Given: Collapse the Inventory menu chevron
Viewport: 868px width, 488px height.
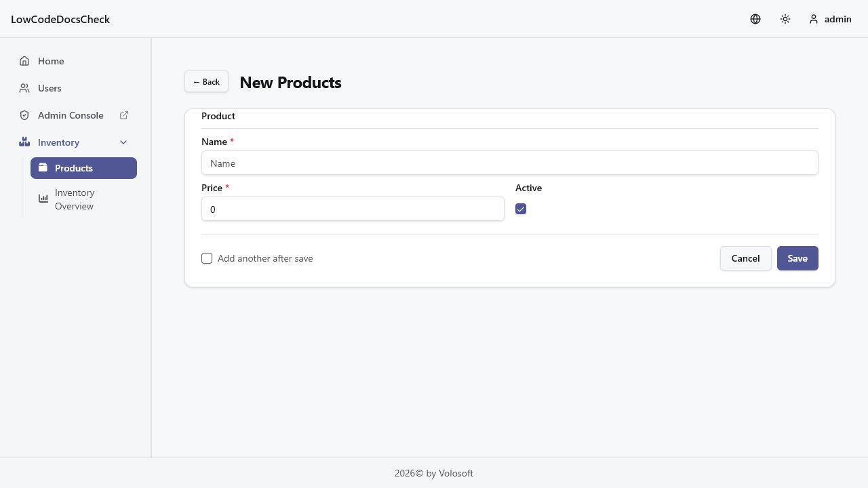Looking at the screenshot, I should point(123,142).
